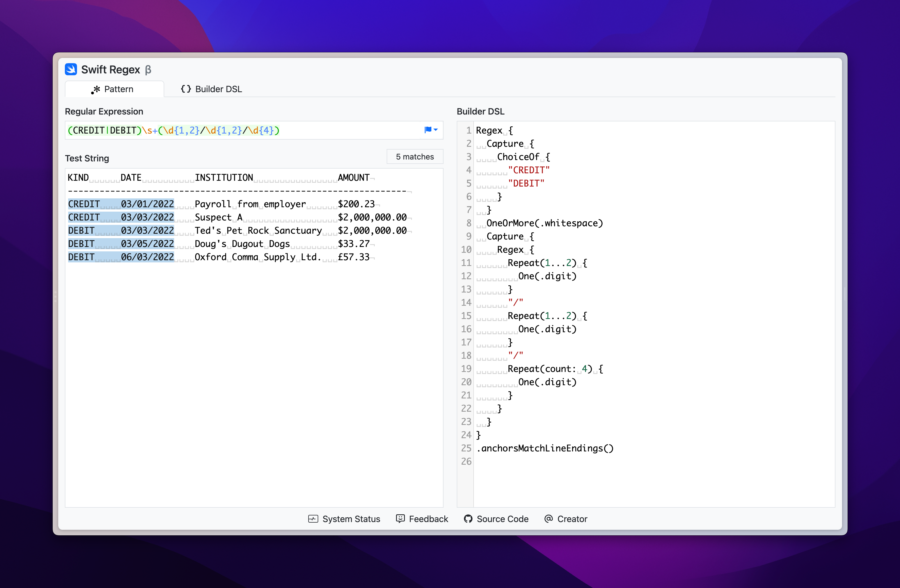
Task: Click the Feedback speech bubble icon
Action: click(400, 518)
